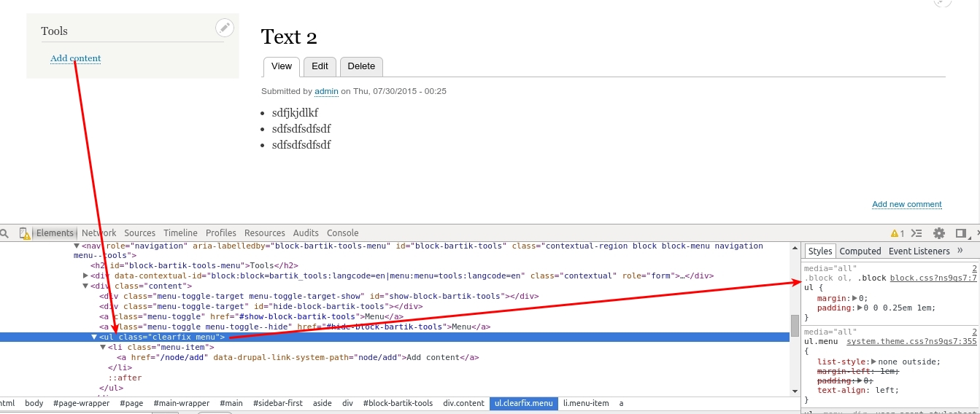Screen dimensions: 980x414
Task: Click the Add content link
Action: pyautogui.click(x=76, y=58)
